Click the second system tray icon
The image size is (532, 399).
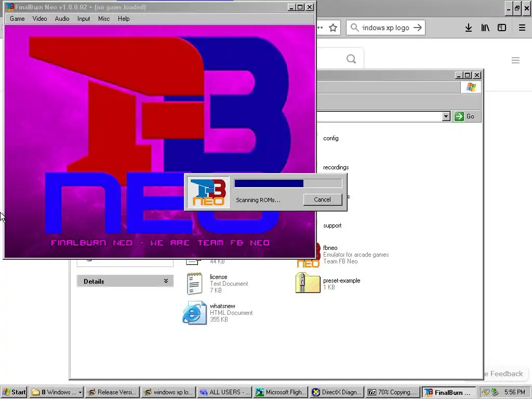coord(495,392)
